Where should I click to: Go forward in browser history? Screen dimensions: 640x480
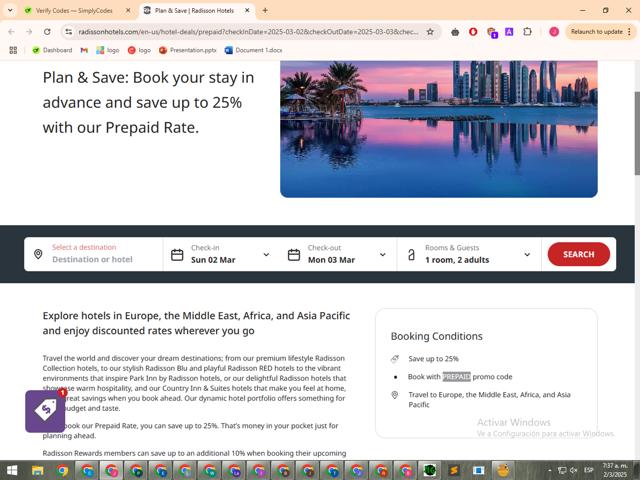[x=29, y=32]
